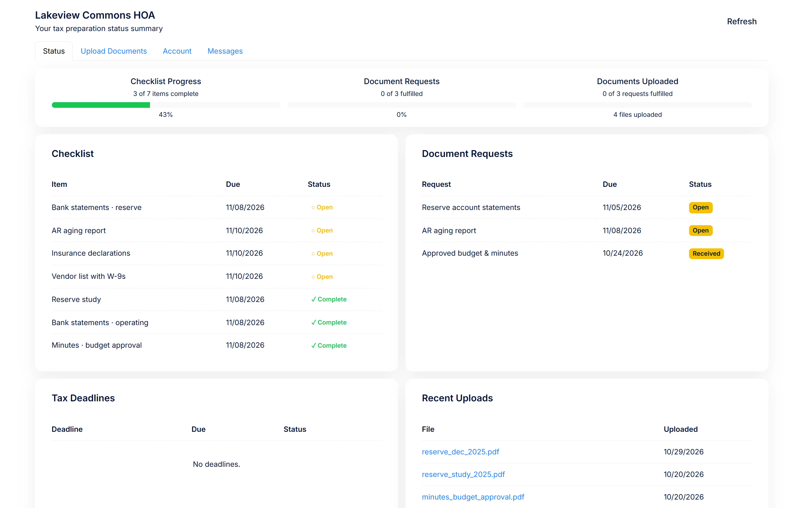Open the Messages tab
The width and height of the screenshot is (812, 508).
pyautogui.click(x=225, y=51)
